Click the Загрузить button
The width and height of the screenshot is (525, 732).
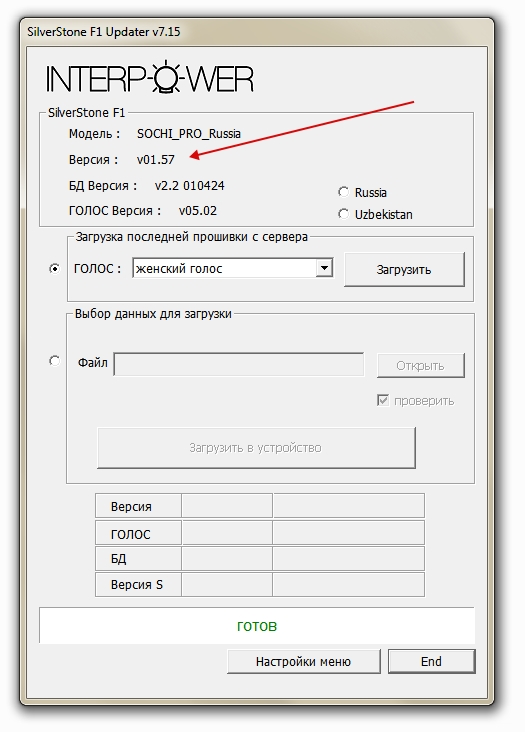point(404,269)
